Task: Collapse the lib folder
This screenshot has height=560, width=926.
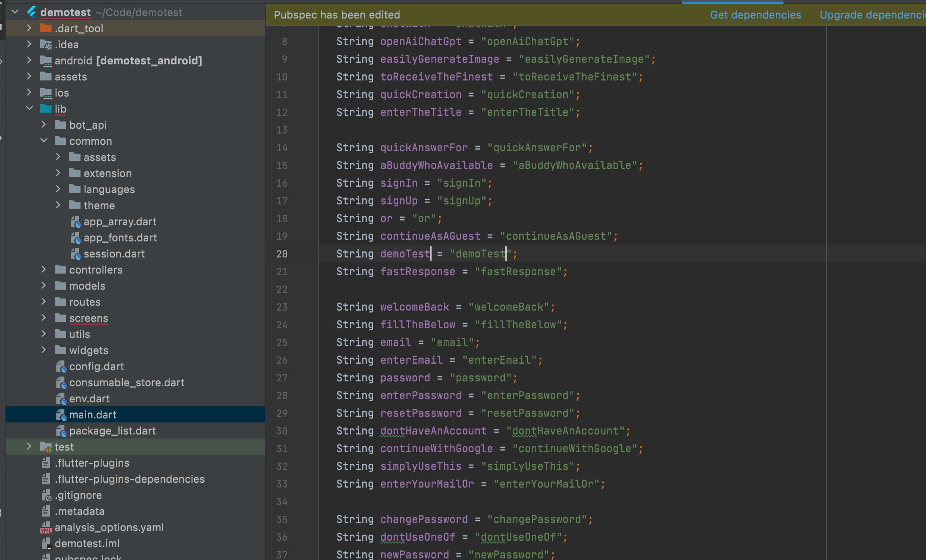Action: [x=29, y=109]
